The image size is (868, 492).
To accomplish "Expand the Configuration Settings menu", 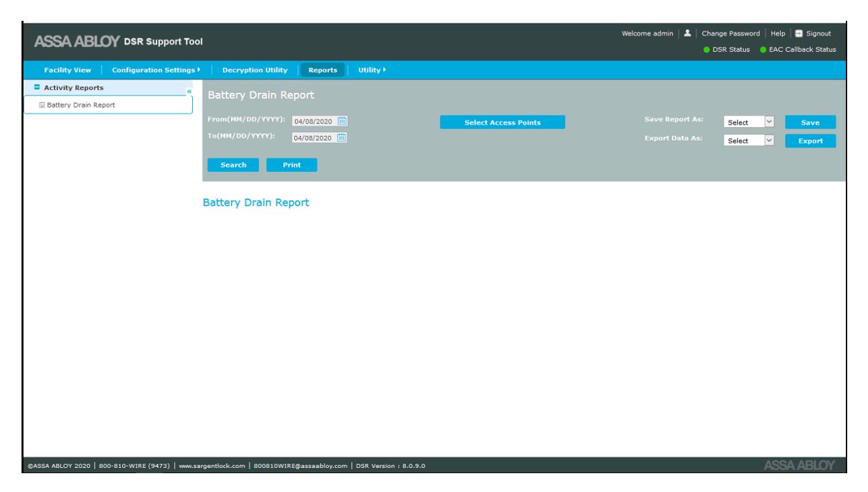I will (157, 70).
